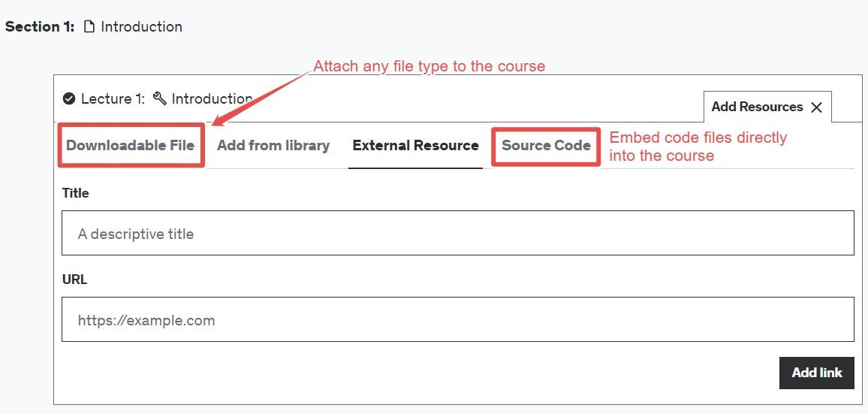Click the Add Resources tab label
This screenshot has width=868, height=414.
pos(758,107)
